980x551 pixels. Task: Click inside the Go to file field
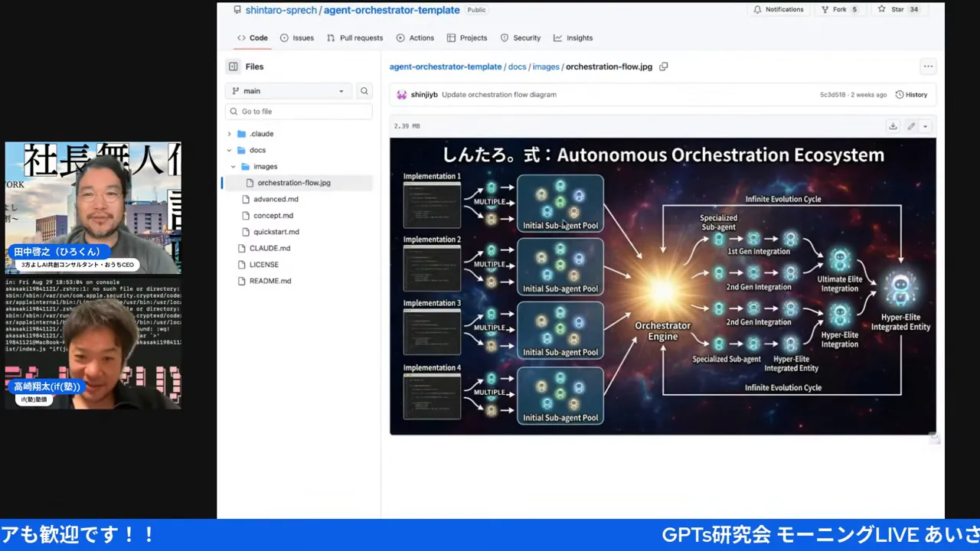(x=299, y=111)
